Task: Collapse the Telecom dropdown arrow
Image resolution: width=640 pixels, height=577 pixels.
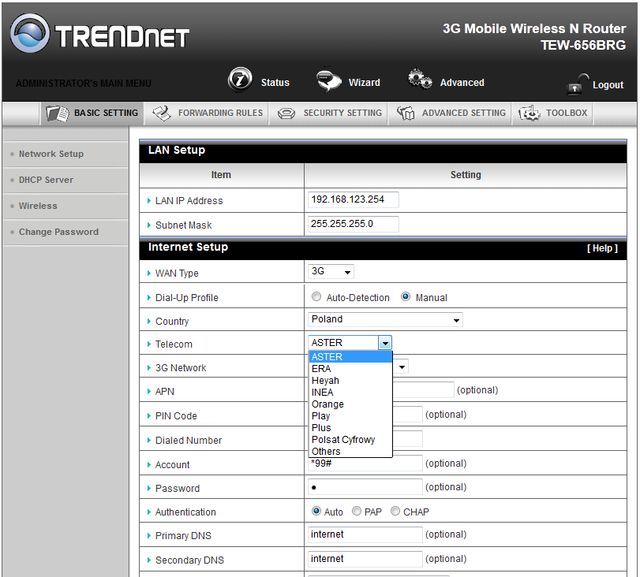Action: 385,343
